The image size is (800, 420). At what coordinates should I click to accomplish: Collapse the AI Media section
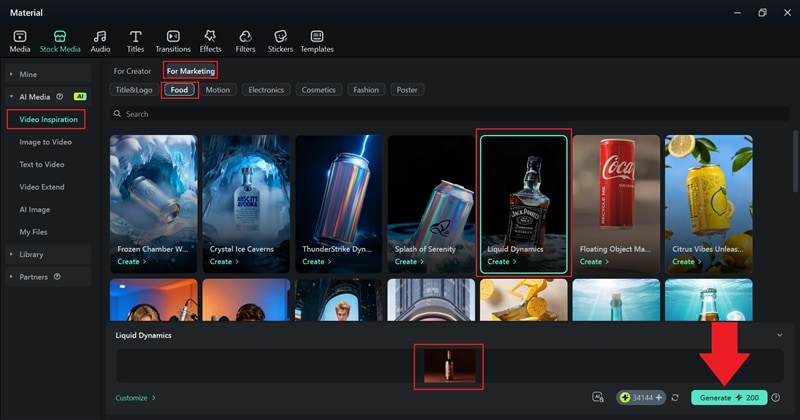click(x=11, y=97)
